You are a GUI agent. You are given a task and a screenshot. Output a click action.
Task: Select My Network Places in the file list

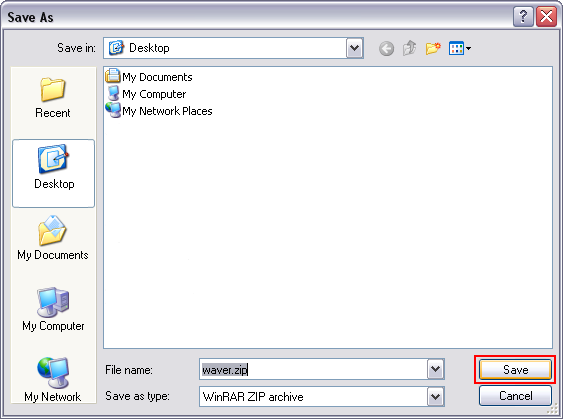[x=159, y=111]
